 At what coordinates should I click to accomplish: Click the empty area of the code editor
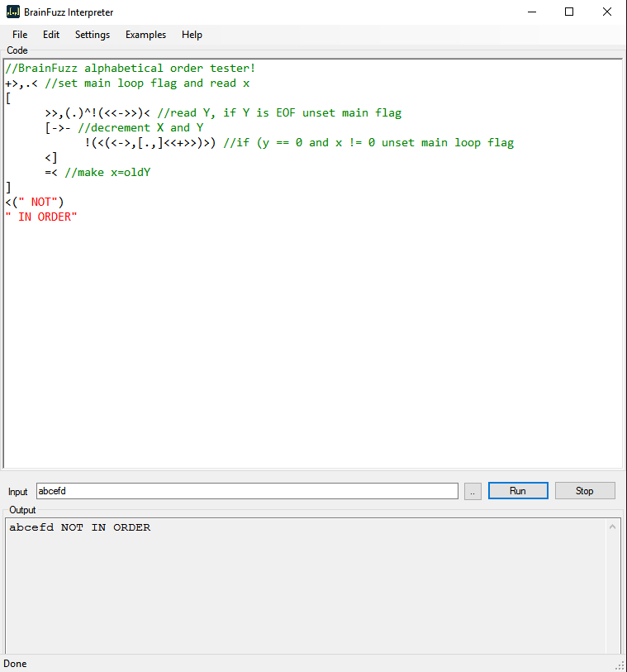314,347
